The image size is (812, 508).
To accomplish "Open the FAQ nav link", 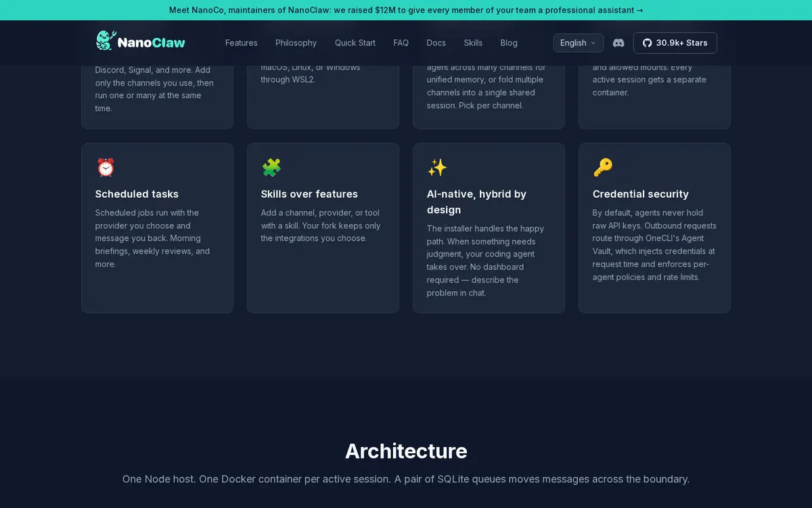I will (x=401, y=43).
